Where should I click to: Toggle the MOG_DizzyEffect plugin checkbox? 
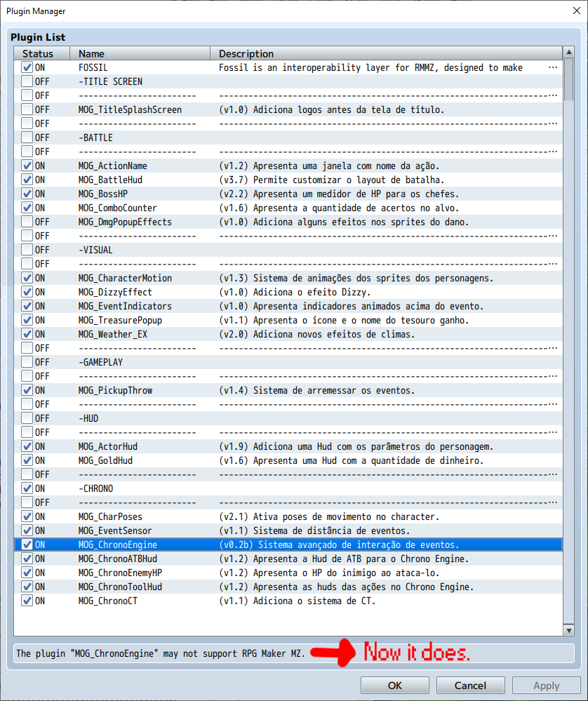click(x=27, y=292)
